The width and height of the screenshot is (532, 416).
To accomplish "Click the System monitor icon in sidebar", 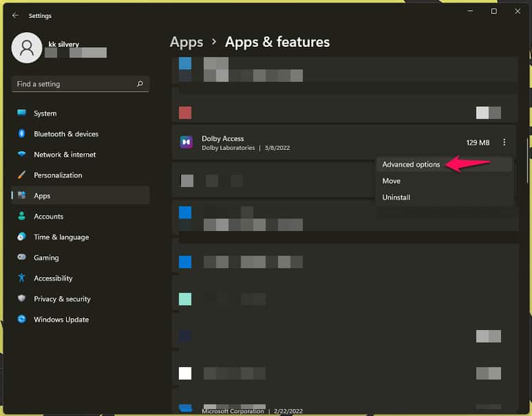I will [x=21, y=113].
